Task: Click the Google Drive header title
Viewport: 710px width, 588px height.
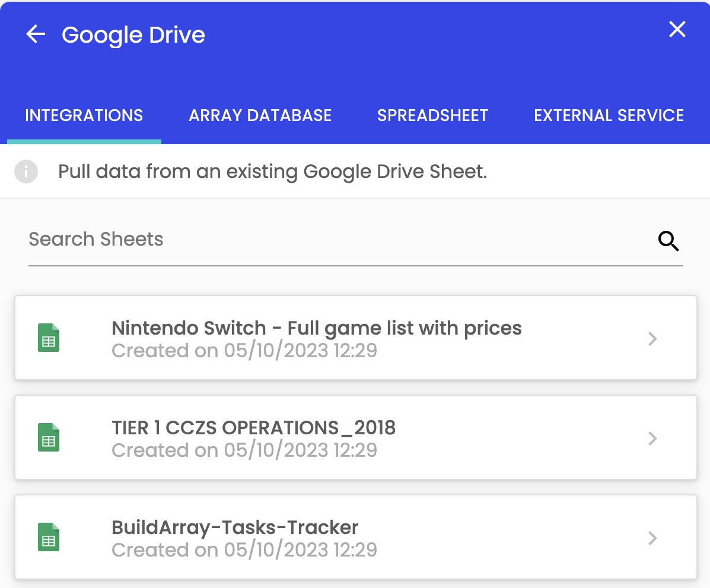Action: [133, 36]
